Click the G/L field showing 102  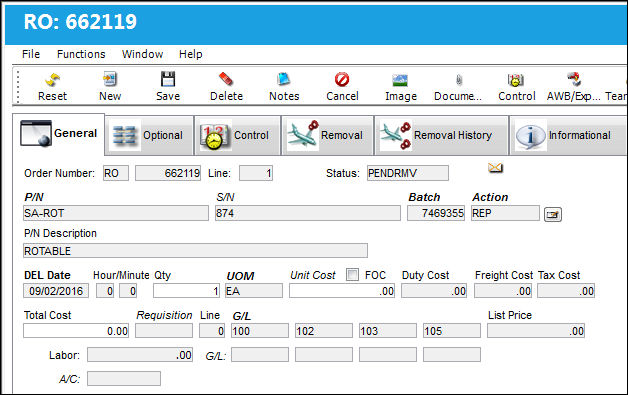click(x=324, y=331)
